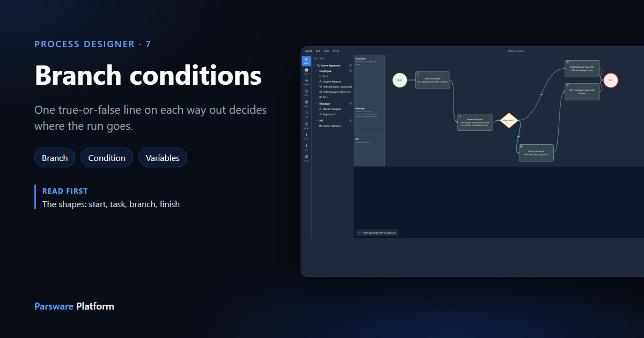Select the Select pointer tool
The image size is (644, 338).
[x=306, y=61]
